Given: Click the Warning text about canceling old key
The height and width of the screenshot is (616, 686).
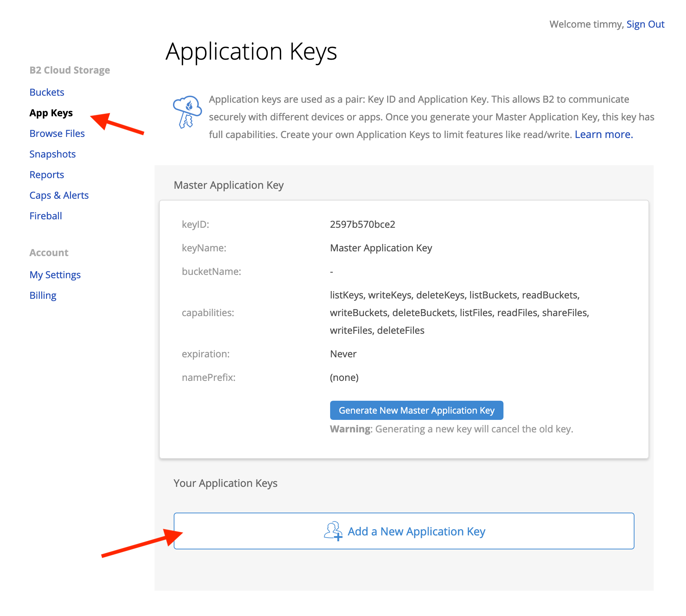Looking at the screenshot, I should [452, 429].
